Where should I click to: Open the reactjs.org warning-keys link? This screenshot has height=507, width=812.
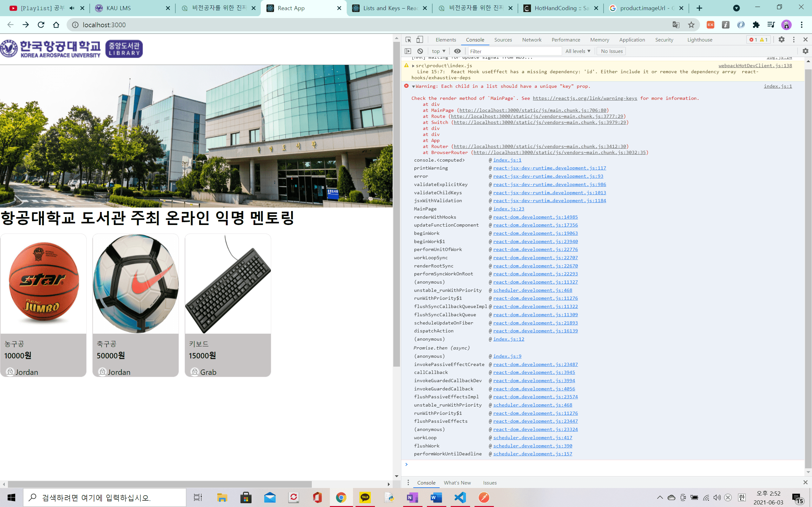[x=585, y=98]
